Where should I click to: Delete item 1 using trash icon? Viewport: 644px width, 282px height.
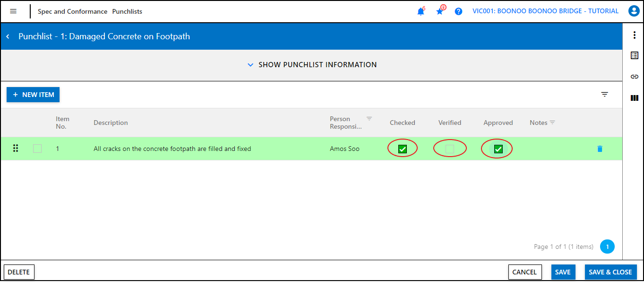click(600, 149)
